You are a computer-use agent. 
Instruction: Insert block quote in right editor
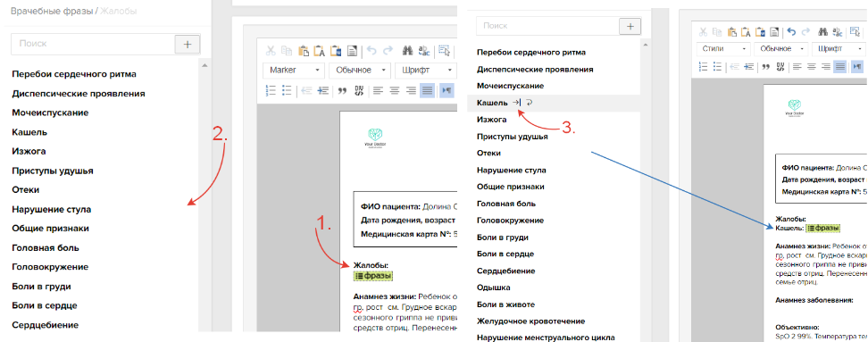[x=767, y=66]
